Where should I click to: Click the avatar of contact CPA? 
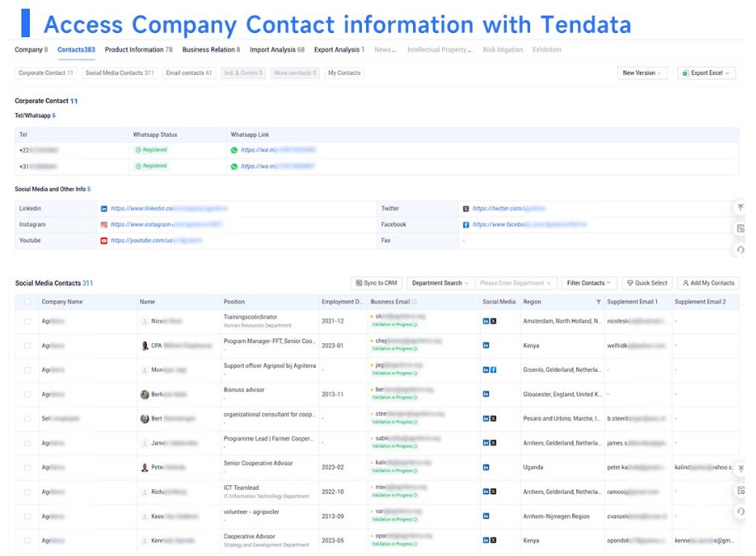(144, 346)
